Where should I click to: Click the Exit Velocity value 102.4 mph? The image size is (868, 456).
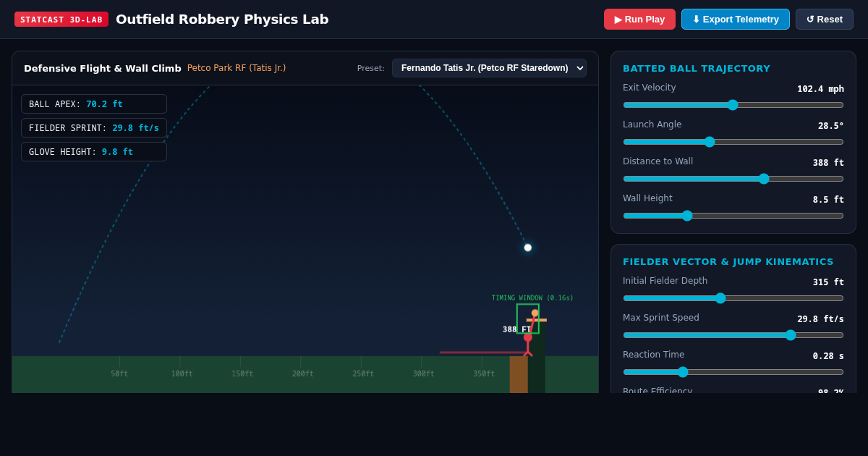[x=820, y=89]
